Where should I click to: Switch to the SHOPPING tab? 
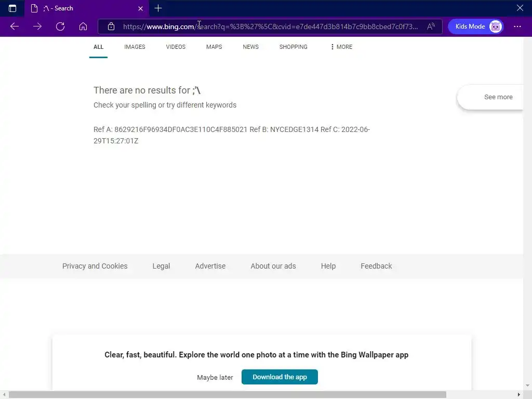(294, 47)
